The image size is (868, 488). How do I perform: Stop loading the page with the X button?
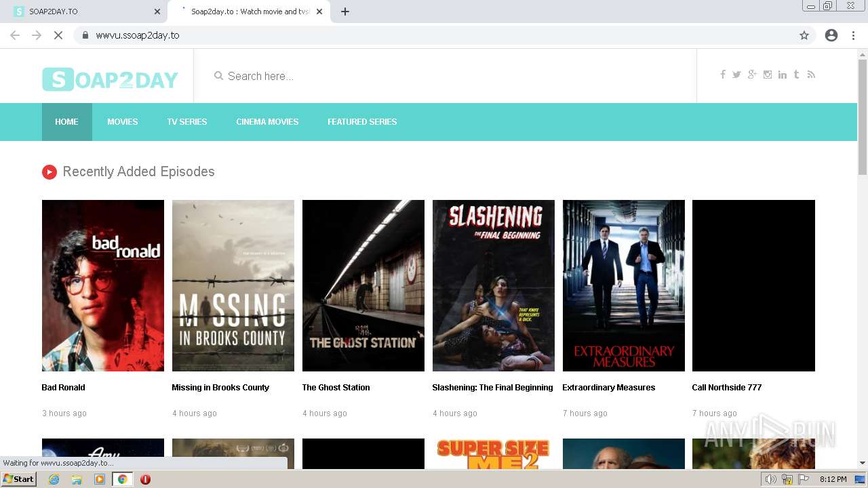pyautogui.click(x=58, y=35)
